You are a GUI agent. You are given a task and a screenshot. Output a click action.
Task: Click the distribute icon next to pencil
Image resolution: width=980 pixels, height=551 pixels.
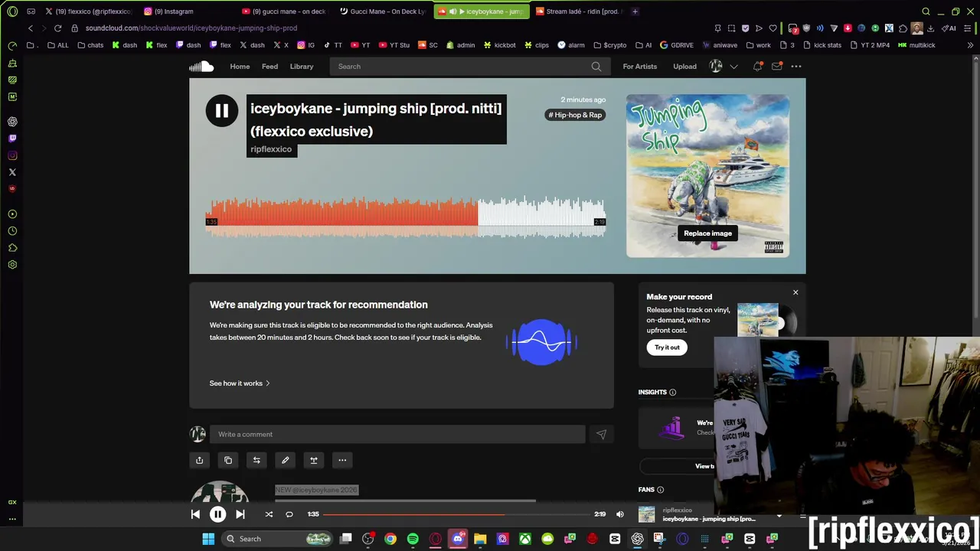pyautogui.click(x=314, y=460)
